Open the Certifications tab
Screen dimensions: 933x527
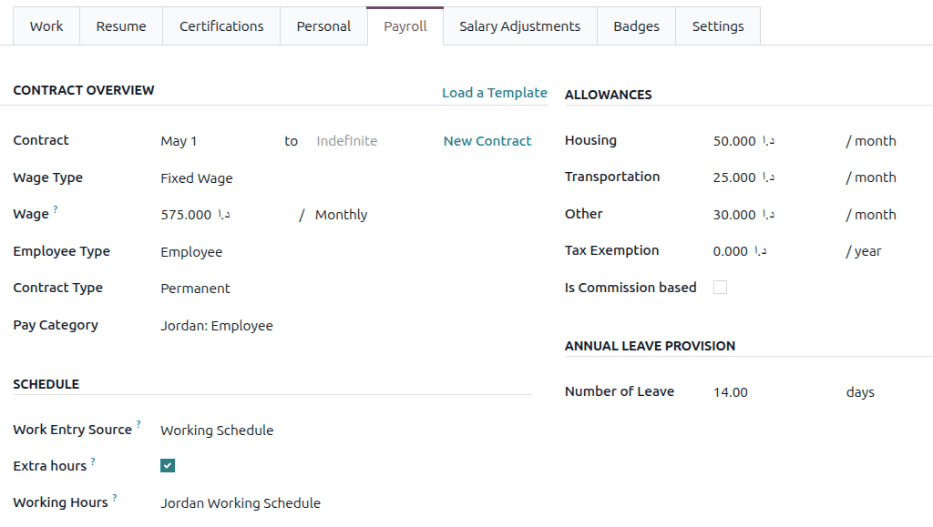tap(222, 26)
